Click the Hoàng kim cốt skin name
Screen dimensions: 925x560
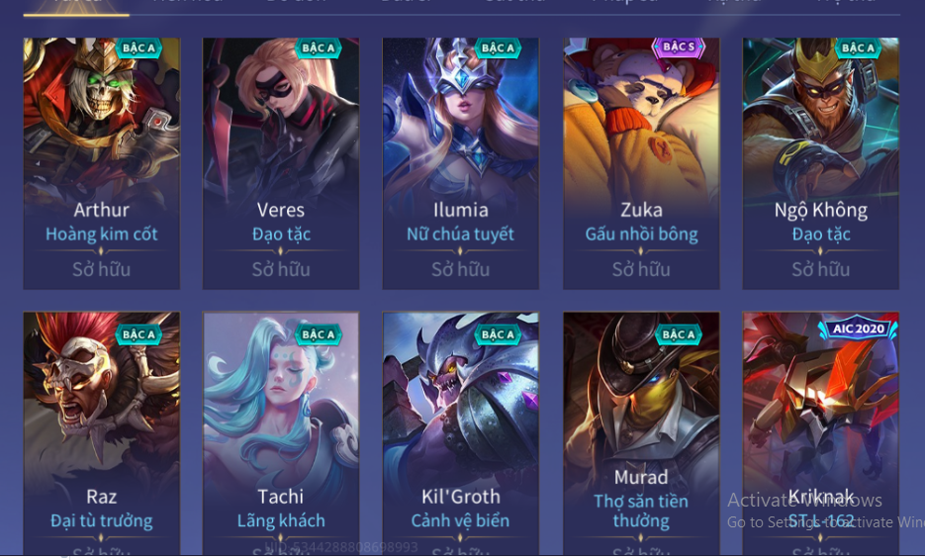[102, 234]
